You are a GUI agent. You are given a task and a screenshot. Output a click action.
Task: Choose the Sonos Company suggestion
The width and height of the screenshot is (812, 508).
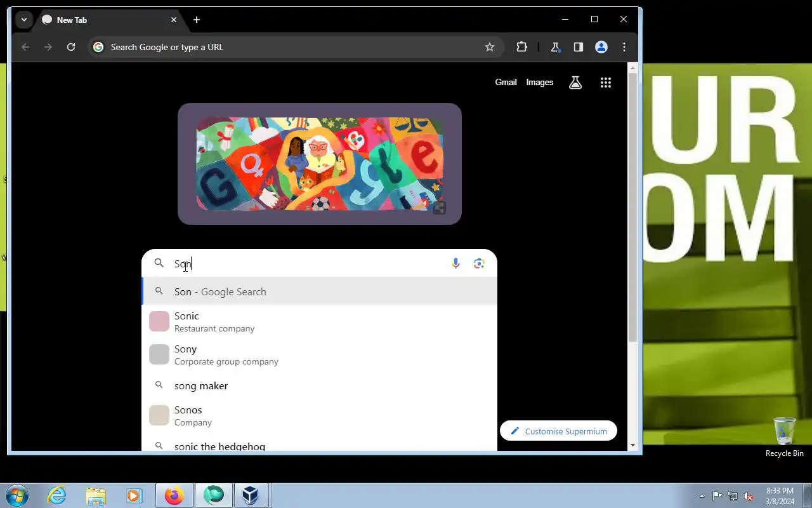pos(320,416)
